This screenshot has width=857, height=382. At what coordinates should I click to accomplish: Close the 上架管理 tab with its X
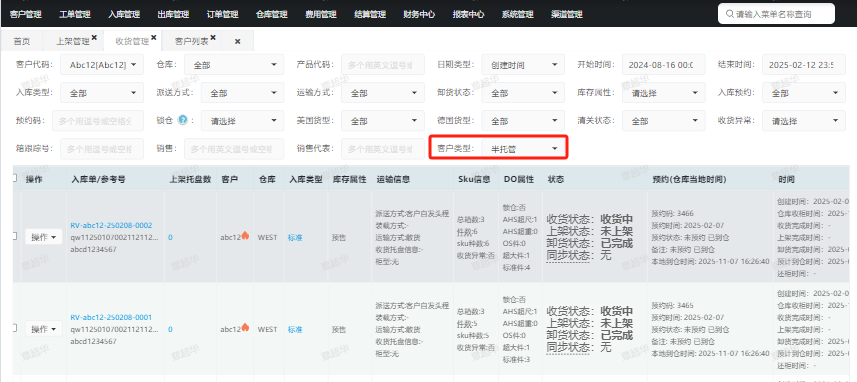94,38
